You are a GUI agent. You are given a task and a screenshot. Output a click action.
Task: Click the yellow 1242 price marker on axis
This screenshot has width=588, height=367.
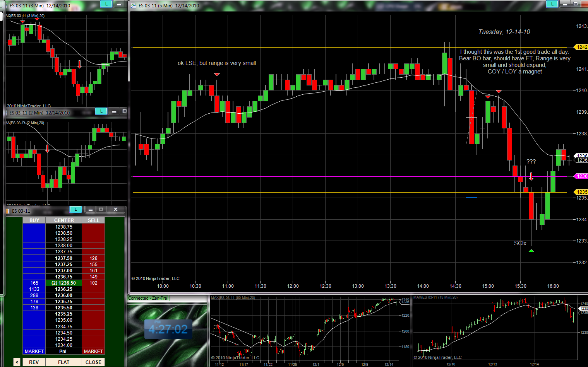tap(581, 47)
